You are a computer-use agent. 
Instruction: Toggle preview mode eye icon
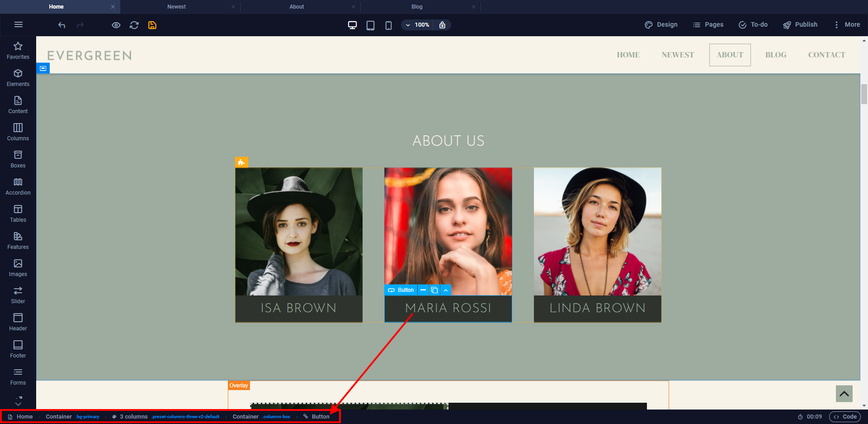(116, 25)
